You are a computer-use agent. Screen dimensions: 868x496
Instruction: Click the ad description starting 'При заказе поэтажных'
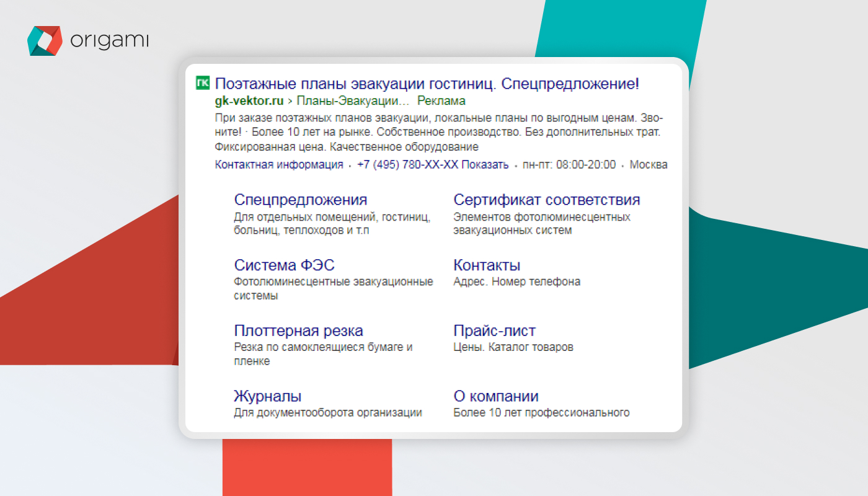[x=438, y=133]
